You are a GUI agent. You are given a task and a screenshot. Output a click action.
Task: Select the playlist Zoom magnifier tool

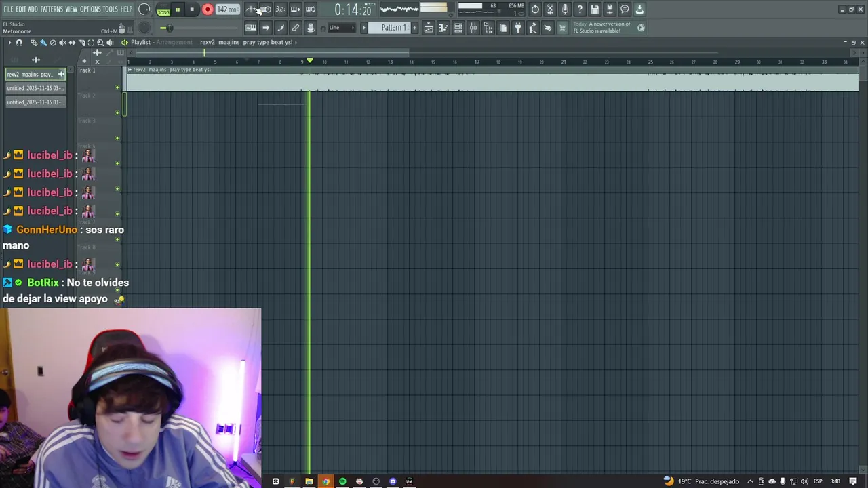coord(100,43)
